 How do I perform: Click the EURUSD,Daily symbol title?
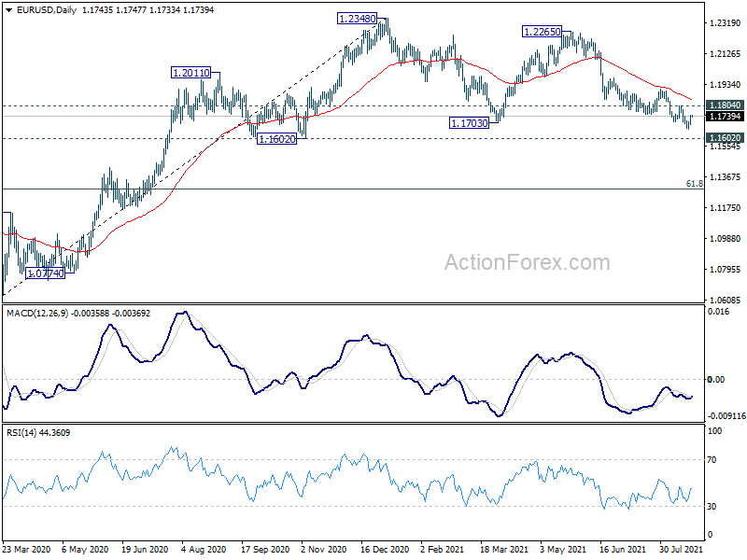(46, 10)
